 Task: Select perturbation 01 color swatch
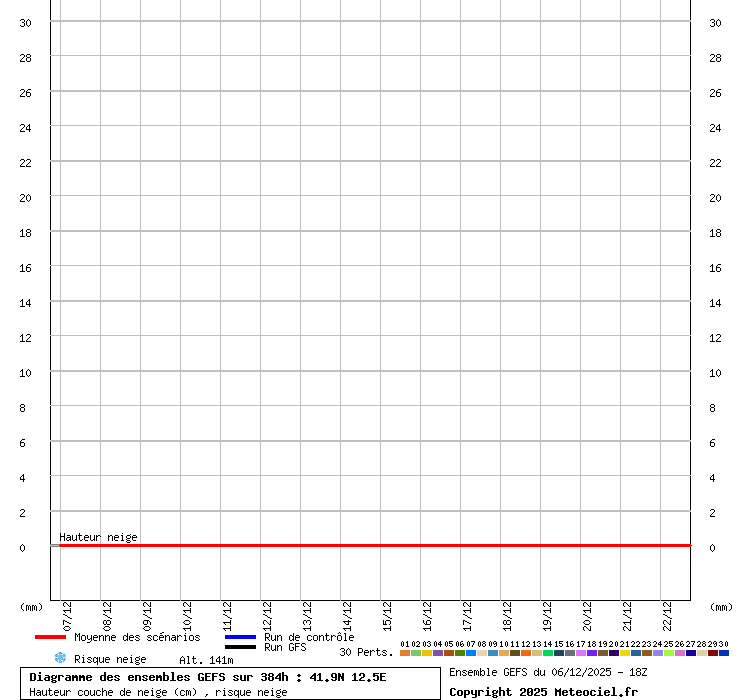tap(405, 652)
